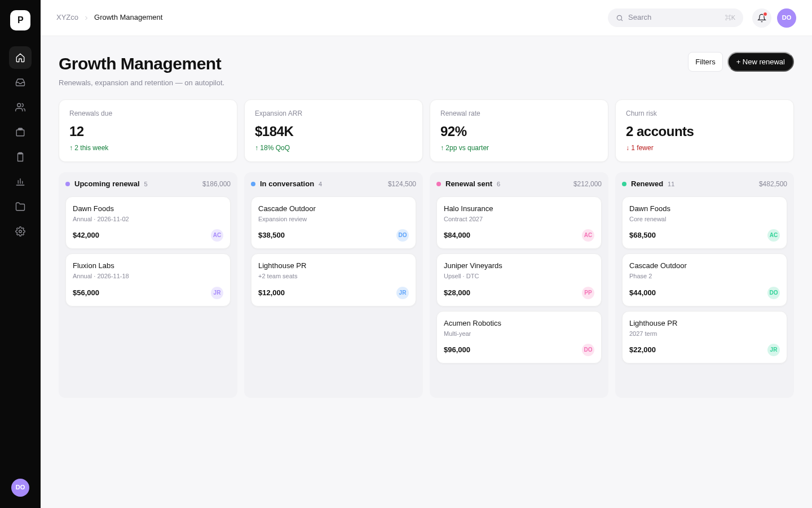Click the DO avatar at the sidebar bottom
Screen dimensions: 812x508
pos(20,488)
